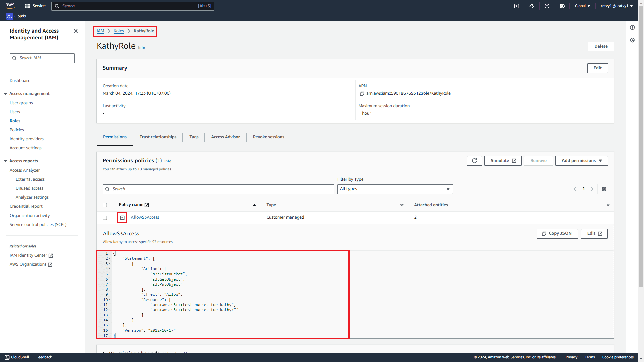Switch to the Tags tab
This screenshot has width=644, height=362.
click(194, 137)
